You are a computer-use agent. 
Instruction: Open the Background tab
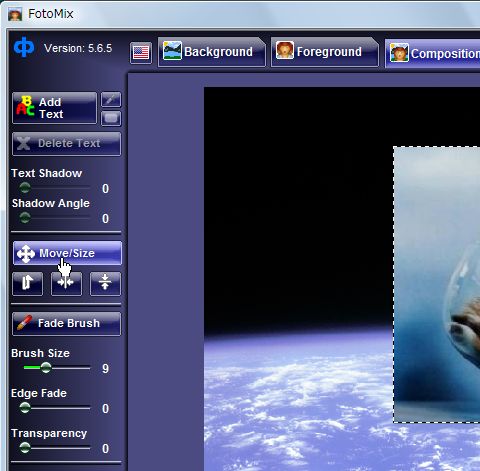coord(211,52)
